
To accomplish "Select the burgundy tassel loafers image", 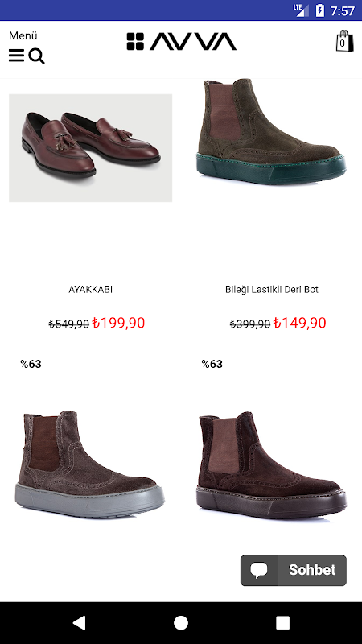I will [x=91, y=148].
